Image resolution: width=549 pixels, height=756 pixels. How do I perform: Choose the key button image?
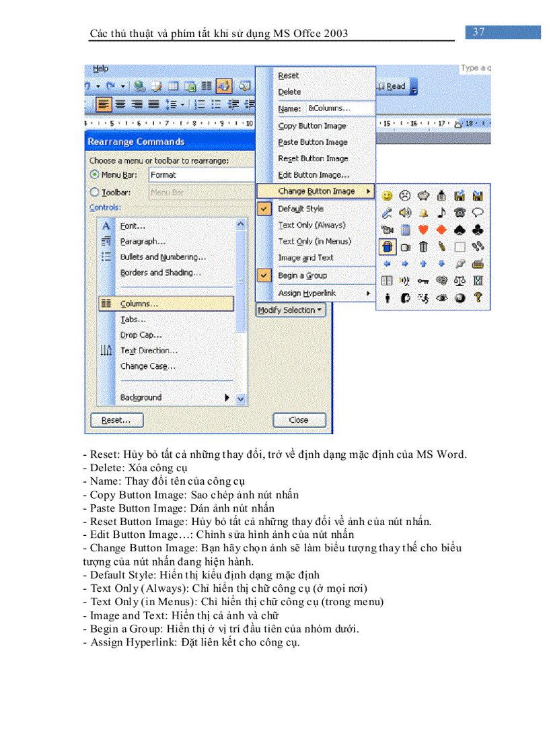[422, 281]
